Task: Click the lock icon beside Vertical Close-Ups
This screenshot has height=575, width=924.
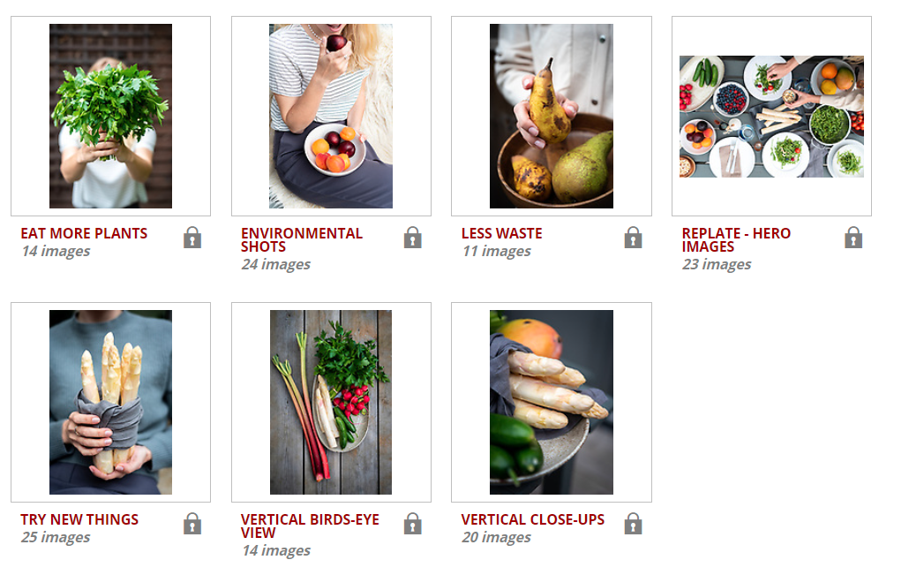Action: (633, 524)
